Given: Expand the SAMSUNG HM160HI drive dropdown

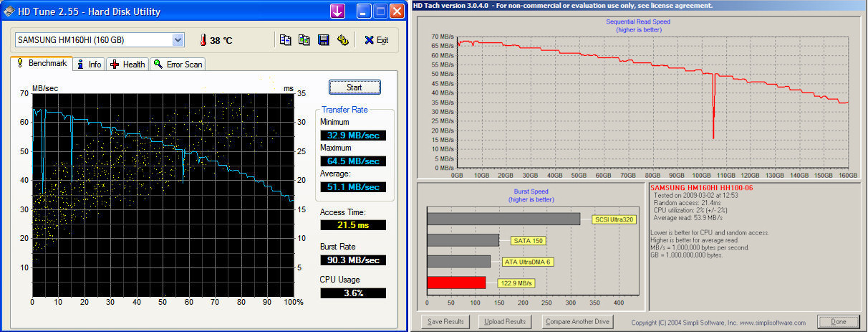Looking at the screenshot, I should (x=178, y=40).
